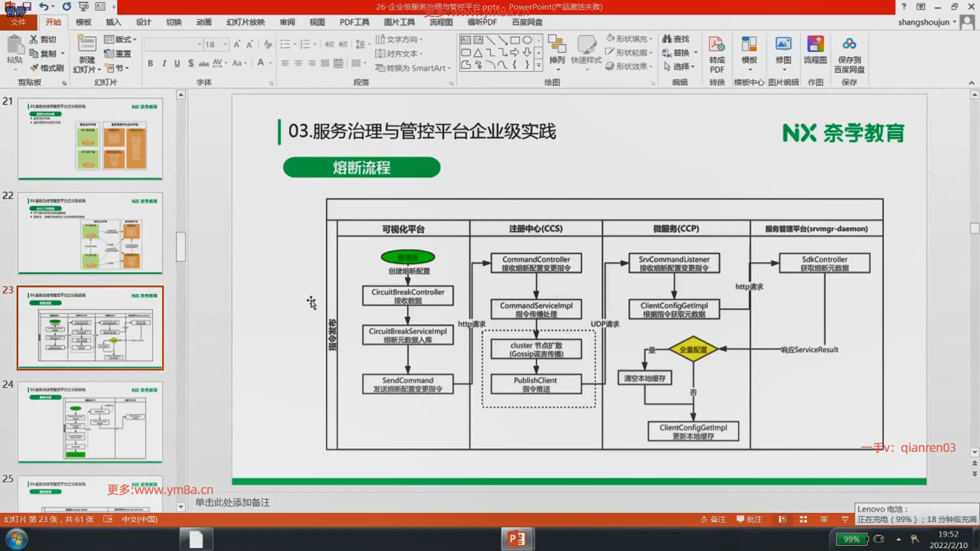
Task: Toggle italic text formatting
Action: point(164,63)
